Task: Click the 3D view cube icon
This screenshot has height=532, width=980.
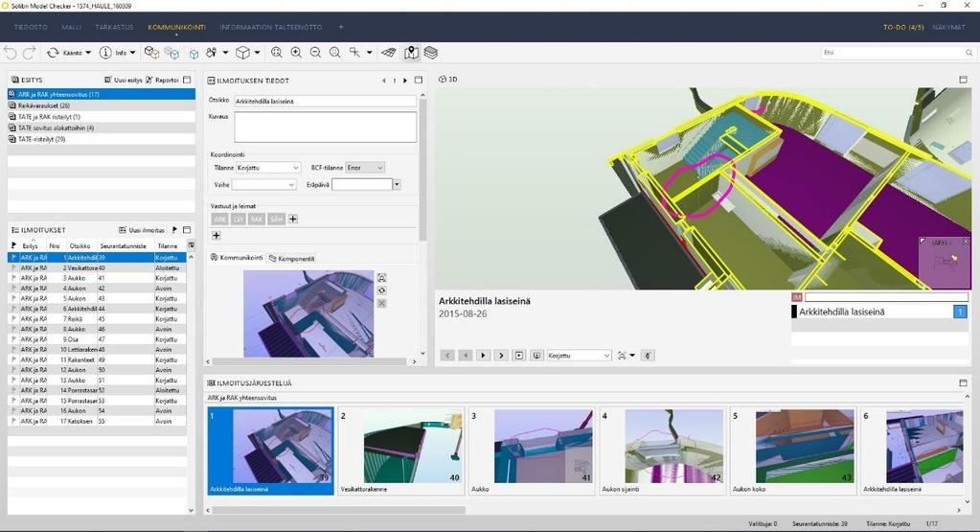Action: pyautogui.click(x=242, y=53)
